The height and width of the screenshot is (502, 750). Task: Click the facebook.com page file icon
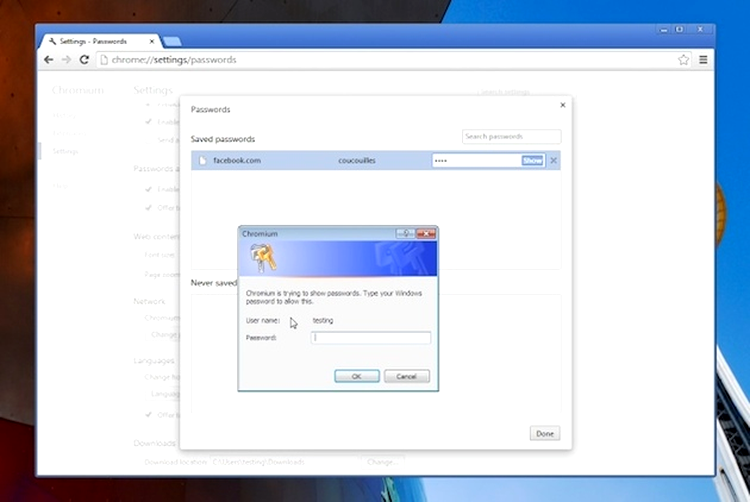(202, 161)
